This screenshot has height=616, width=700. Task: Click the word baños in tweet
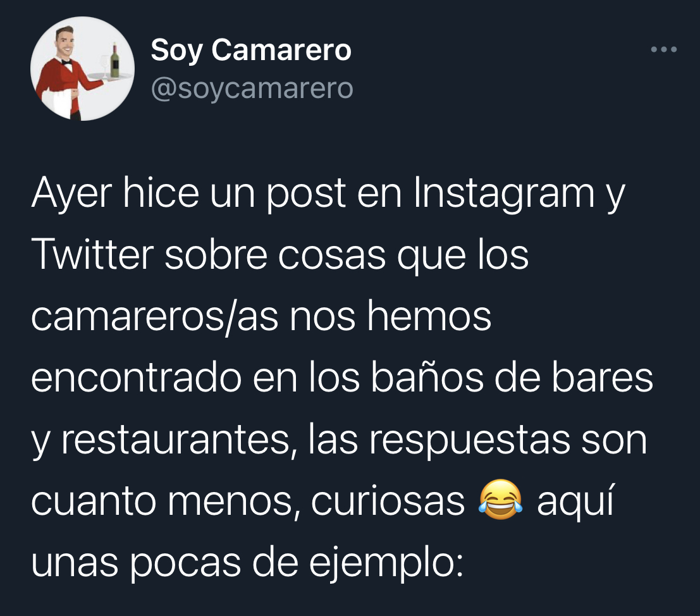(x=427, y=377)
